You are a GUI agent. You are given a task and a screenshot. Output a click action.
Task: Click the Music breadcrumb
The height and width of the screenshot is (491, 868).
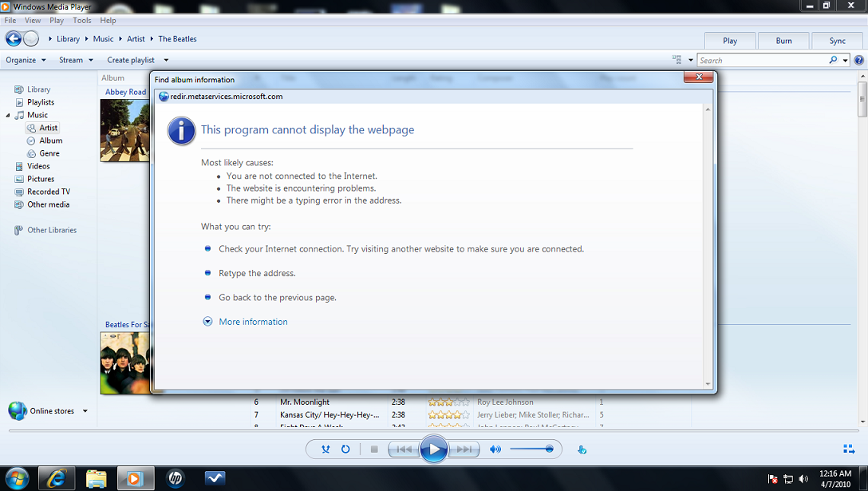(103, 39)
